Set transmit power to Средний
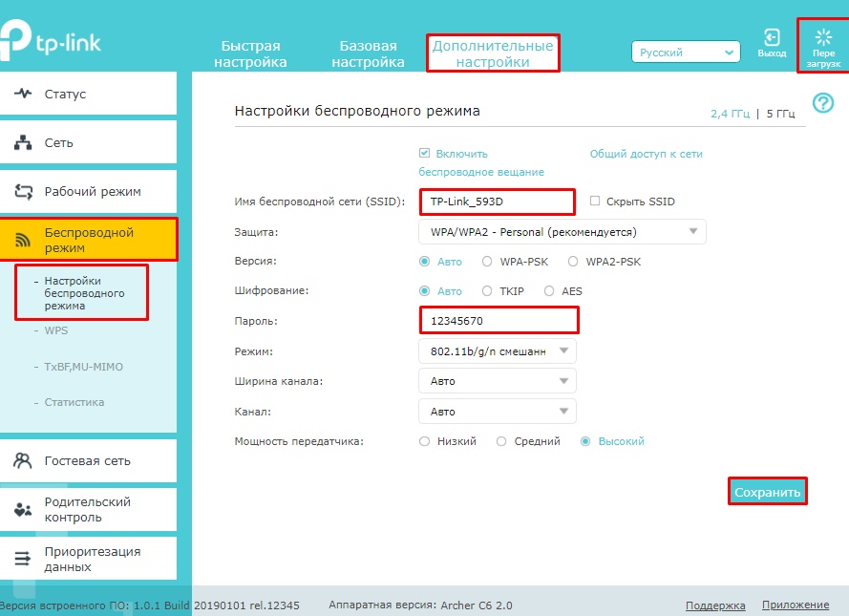This screenshot has width=849, height=616. [x=501, y=441]
